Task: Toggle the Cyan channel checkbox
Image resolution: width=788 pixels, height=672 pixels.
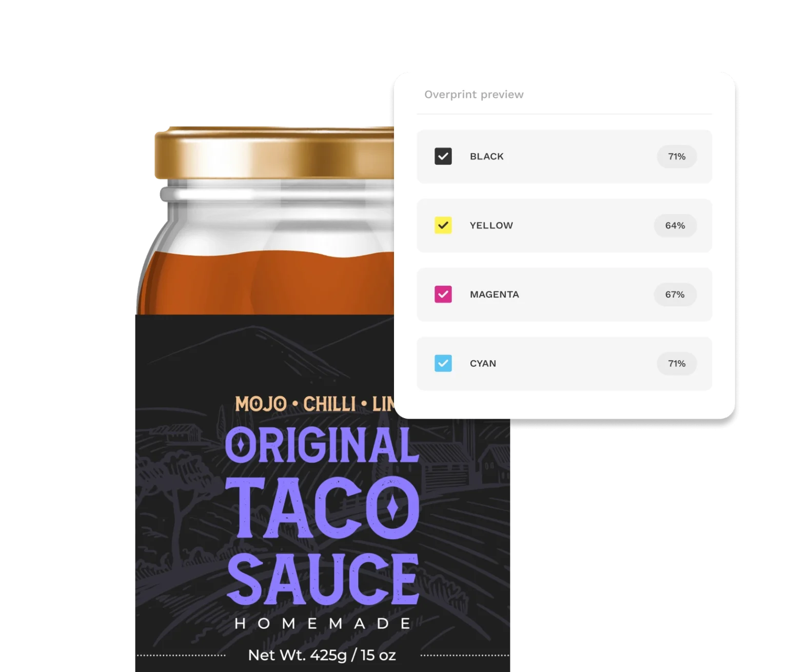Action: 443,363
